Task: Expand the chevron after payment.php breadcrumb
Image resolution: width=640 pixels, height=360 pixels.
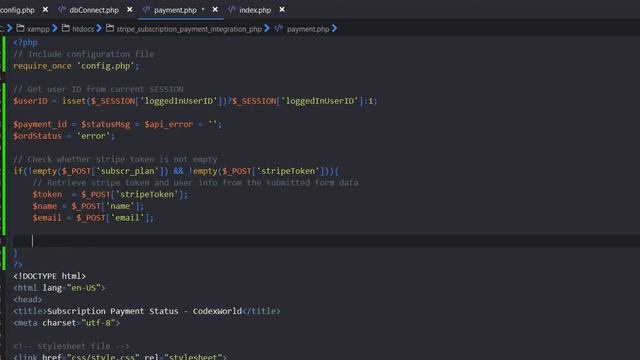Action: tap(335, 29)
